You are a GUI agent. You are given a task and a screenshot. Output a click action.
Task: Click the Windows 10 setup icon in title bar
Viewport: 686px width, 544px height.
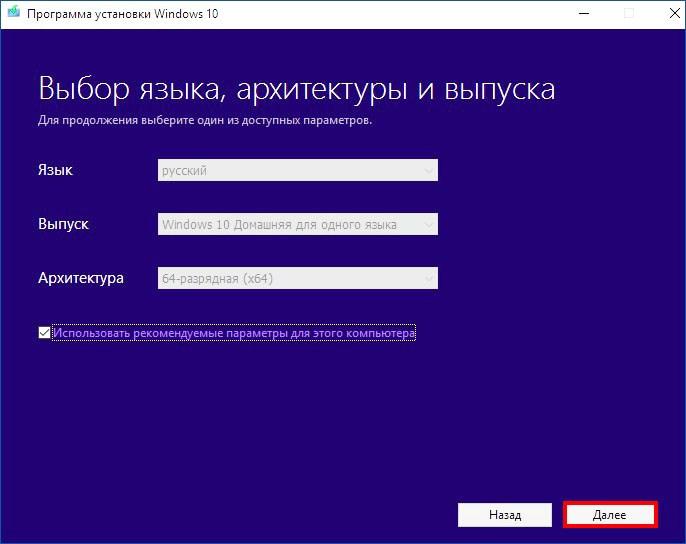(14, 12)
